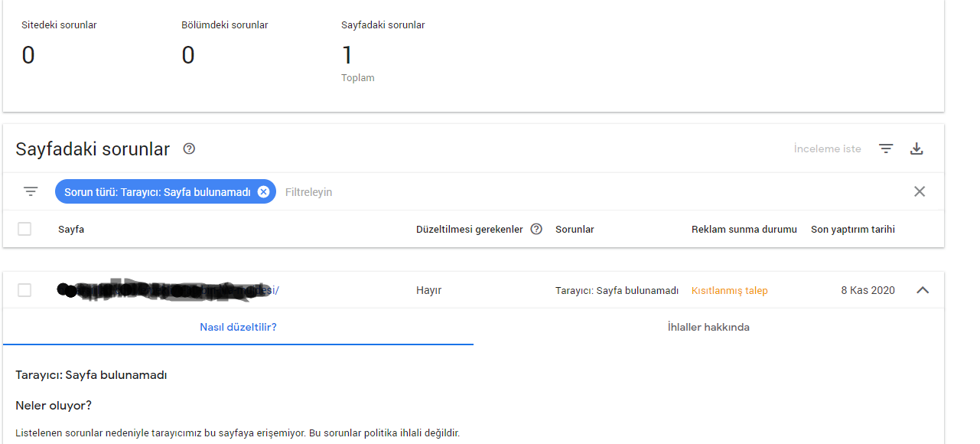Click the Kısıtlanmış talep status text
Screen dimensions: 980x444
730,290
